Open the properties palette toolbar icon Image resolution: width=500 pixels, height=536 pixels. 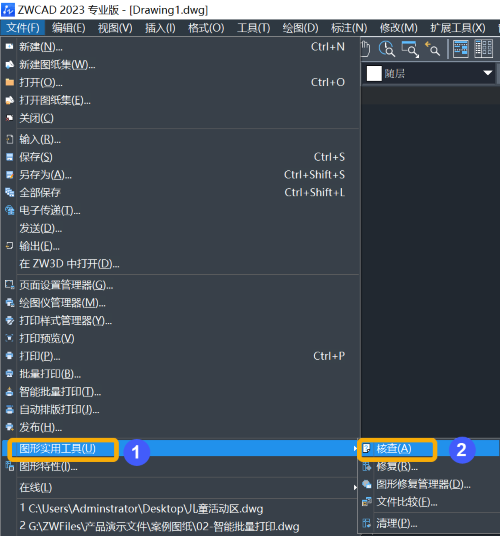pos(461,49)
